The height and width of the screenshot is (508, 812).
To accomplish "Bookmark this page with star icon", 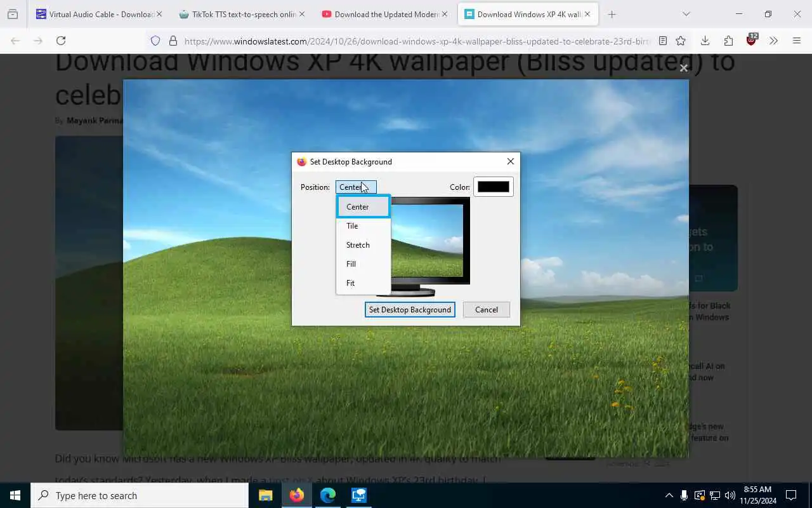I will coord(681,41).
